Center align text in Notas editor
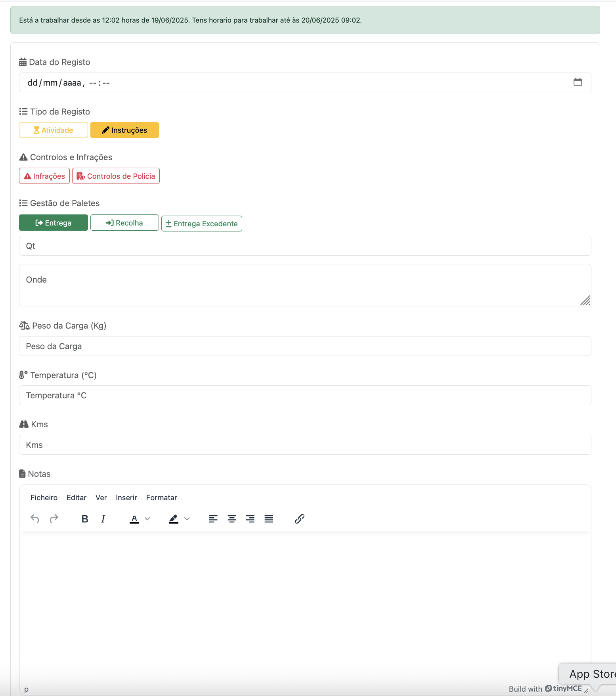The width and height of the screenshot is (616, 696). click(x=232, y=518)
